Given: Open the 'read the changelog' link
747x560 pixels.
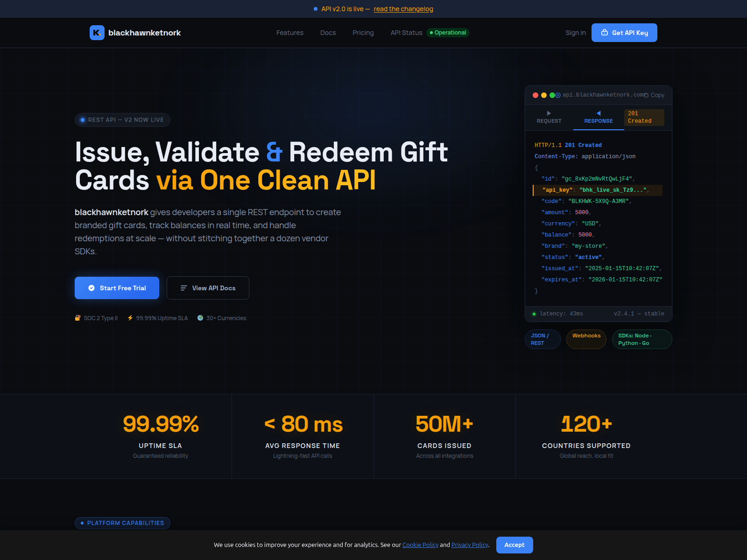Looking at the screenshot, I should tap(403, 9).
